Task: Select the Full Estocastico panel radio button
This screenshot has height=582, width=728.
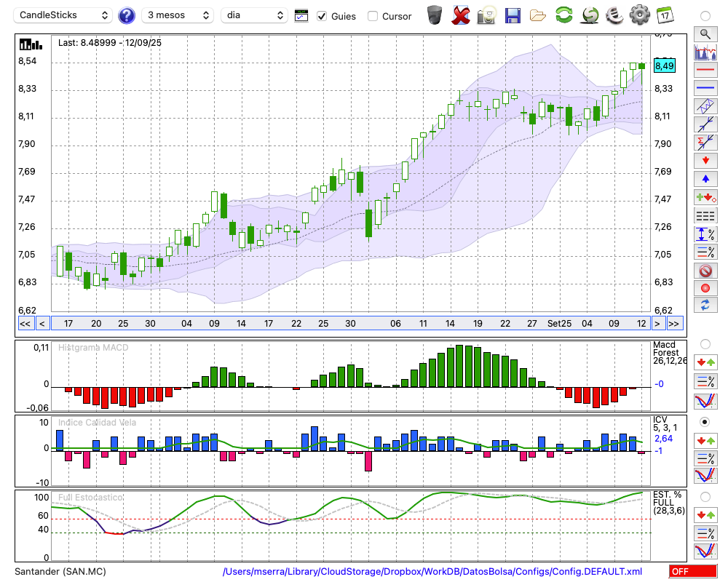Action: [x=705, y=497]
